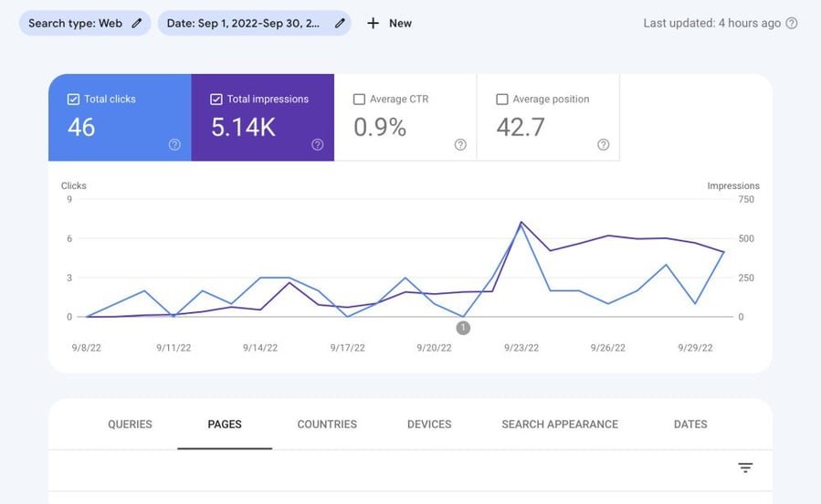This screenshot has height=504, width=821.
Task: Click the 750 impressions axis value
Action: 746,199
